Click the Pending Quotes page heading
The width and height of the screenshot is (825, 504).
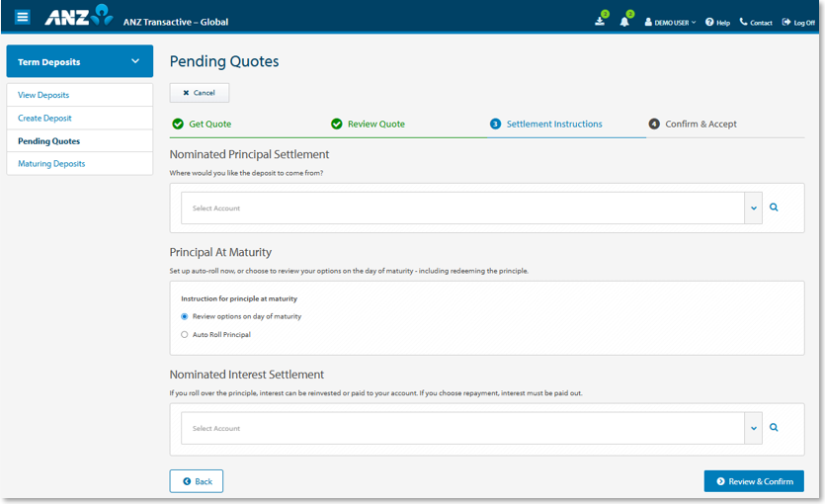click(x=224, y=61)
